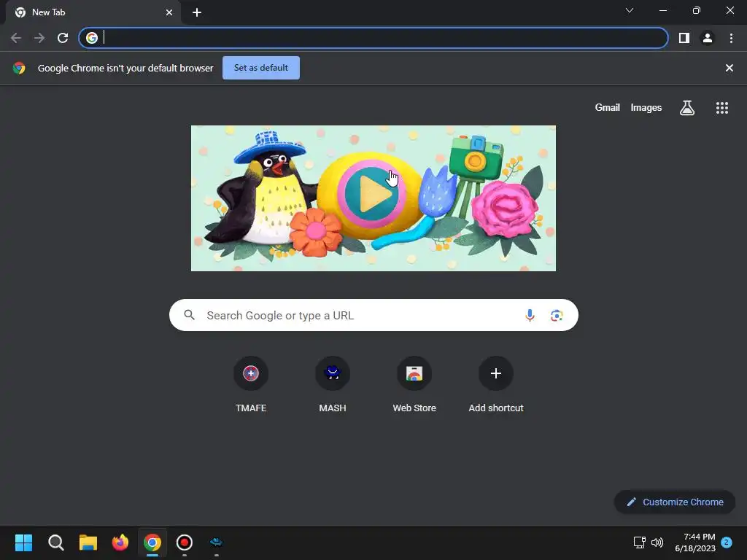
Task: Select the New Tab tab
Action: pyautogui.click(x=93, y=12)
